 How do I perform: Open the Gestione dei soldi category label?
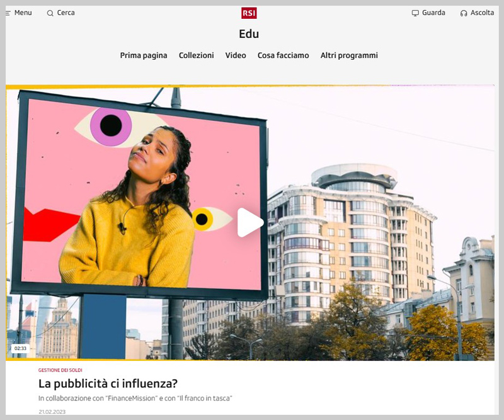coord(60,370)
